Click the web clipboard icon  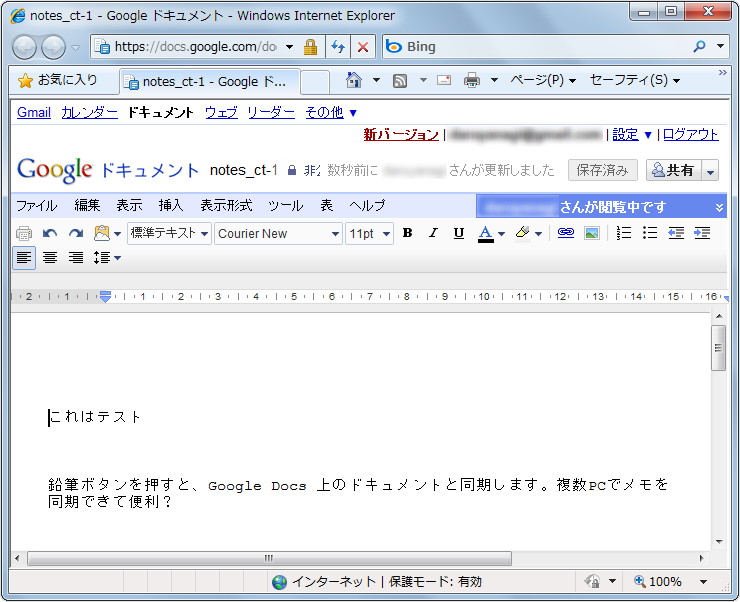101,233
